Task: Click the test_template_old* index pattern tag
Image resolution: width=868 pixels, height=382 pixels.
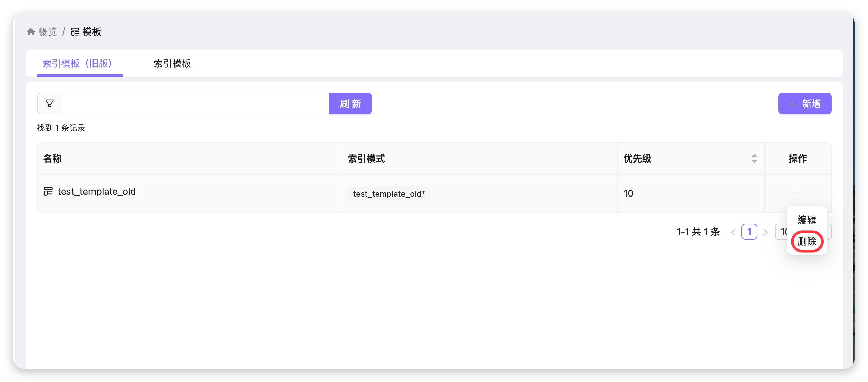Action: pos(389,194)
